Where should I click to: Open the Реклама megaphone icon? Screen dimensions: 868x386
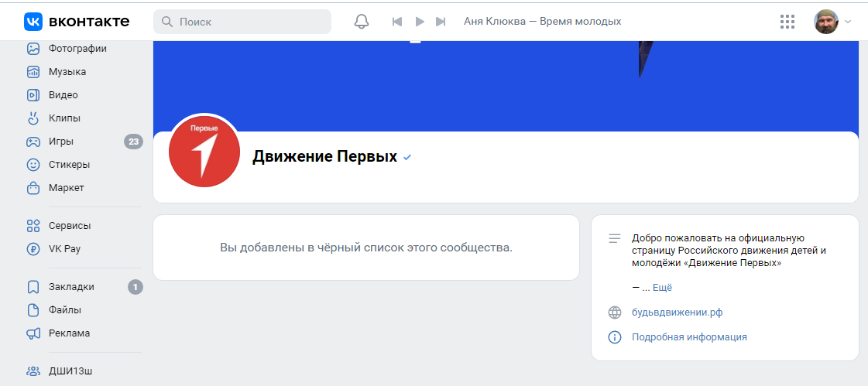point(33,333)
